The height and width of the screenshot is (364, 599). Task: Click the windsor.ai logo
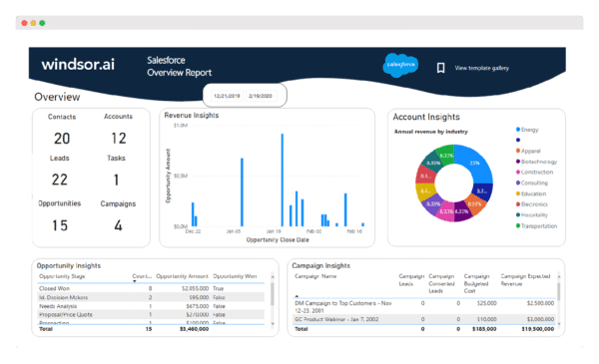click(78, 65)
